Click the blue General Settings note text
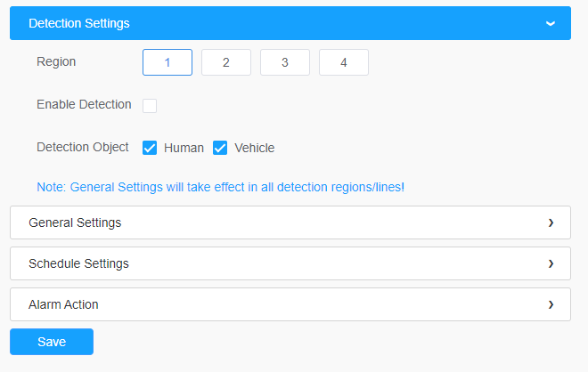 click(x=221, y=187)
